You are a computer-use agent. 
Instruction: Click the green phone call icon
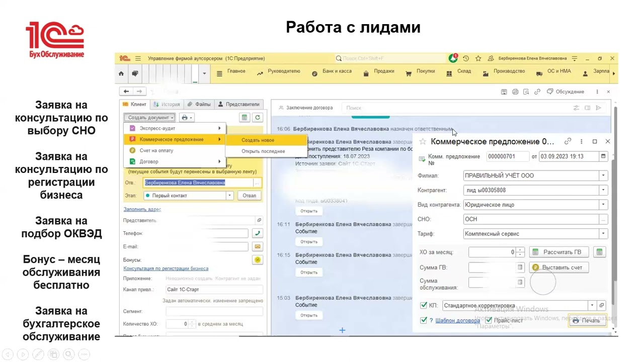click(x=258, y=233)
